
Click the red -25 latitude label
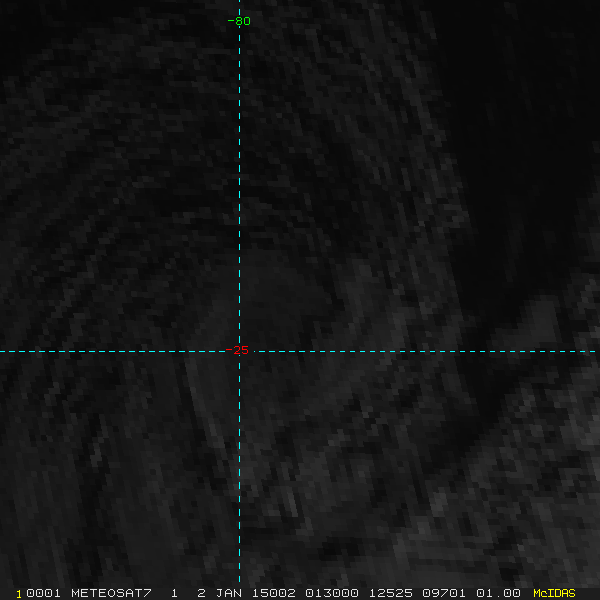click(x=237, y=350)
